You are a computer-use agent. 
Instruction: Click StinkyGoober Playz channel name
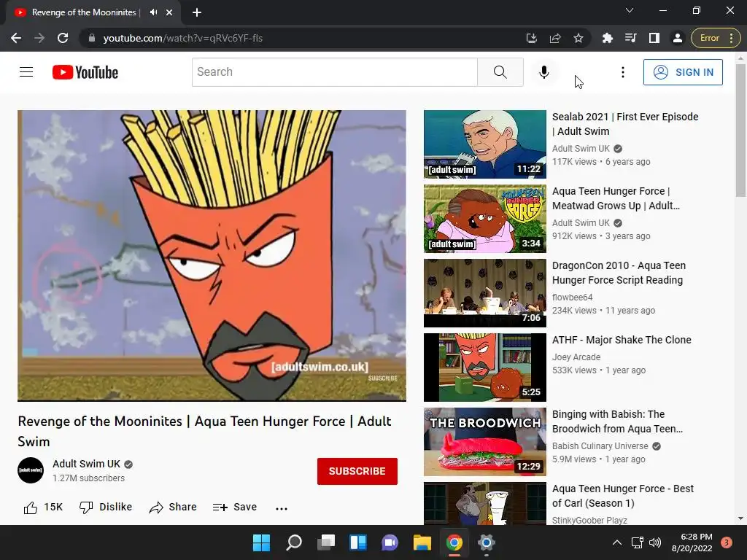589,521
